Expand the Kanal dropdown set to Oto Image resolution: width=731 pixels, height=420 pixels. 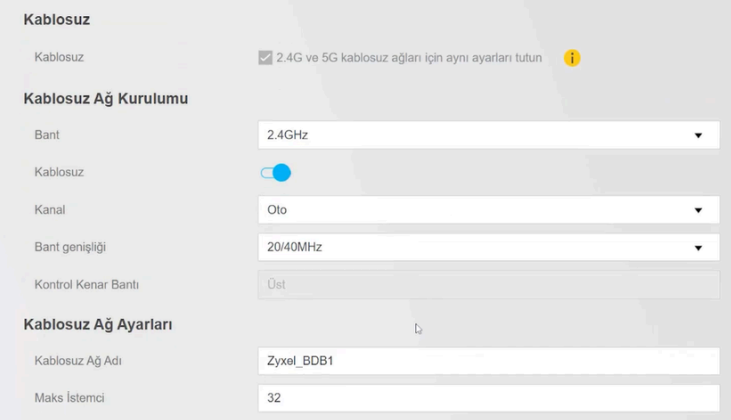click(488, 210)
